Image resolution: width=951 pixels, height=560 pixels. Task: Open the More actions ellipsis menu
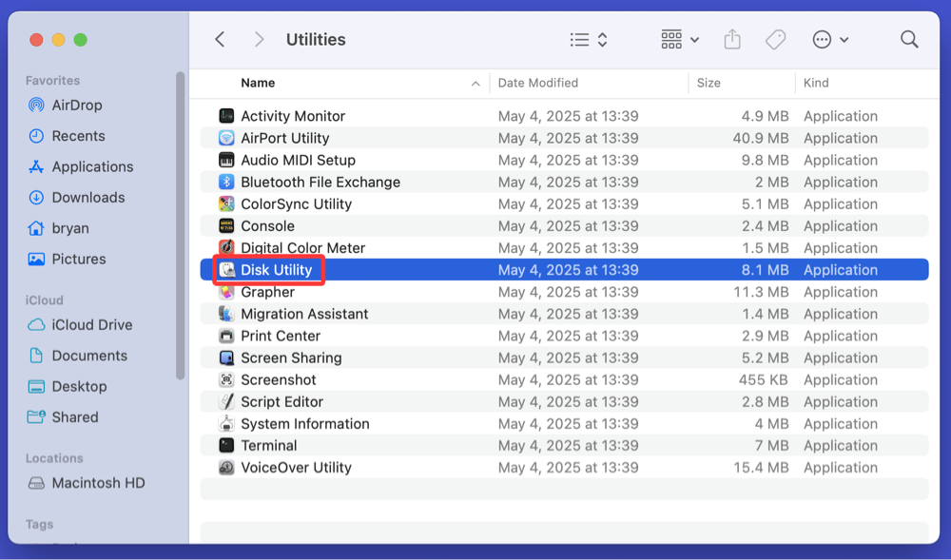pyautogui.click(x=826, y=39)
